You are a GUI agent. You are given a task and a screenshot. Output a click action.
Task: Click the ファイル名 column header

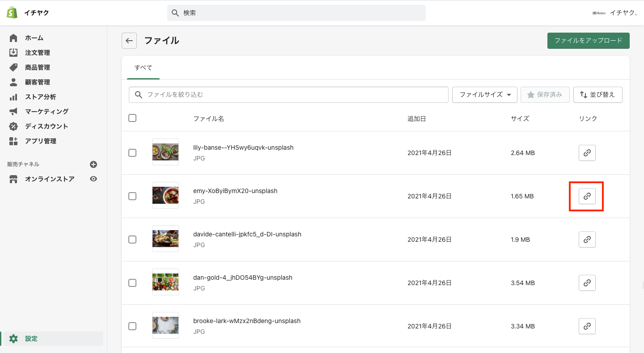[208, 119]
